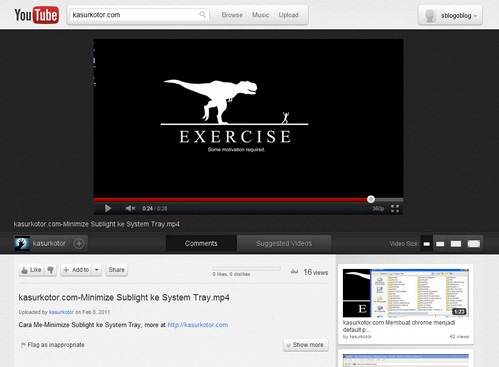The height and width of the screenshot is (367, 499).
Task: Go to the Upload page
Action: 288,15
